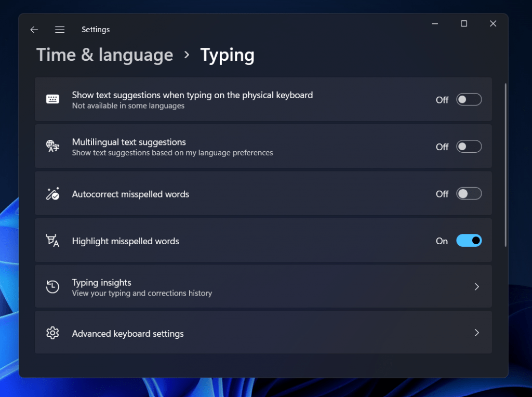Navigate to Time & language breadcrumb
The image size is (532, 397).
pyautogui.click(x=104, y=55)
